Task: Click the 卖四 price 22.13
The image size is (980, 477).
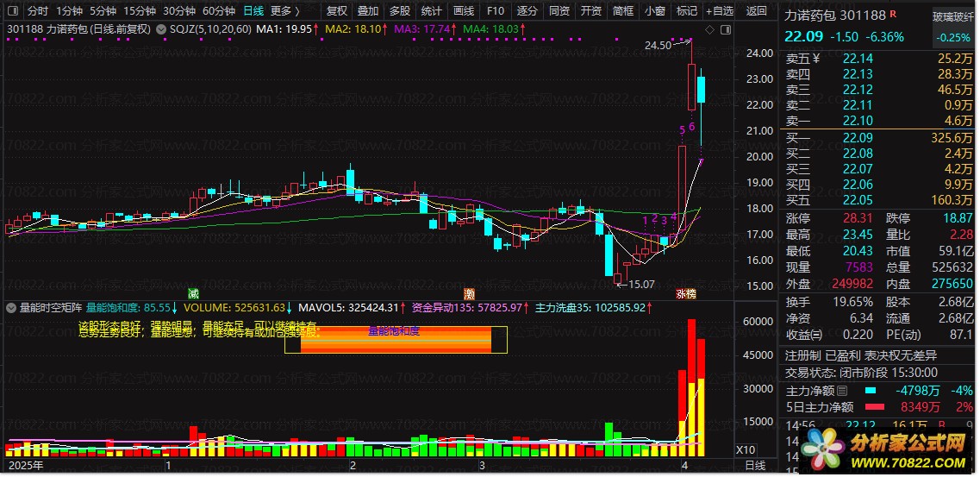Action: pyautogui.click(x=858, y=74)
